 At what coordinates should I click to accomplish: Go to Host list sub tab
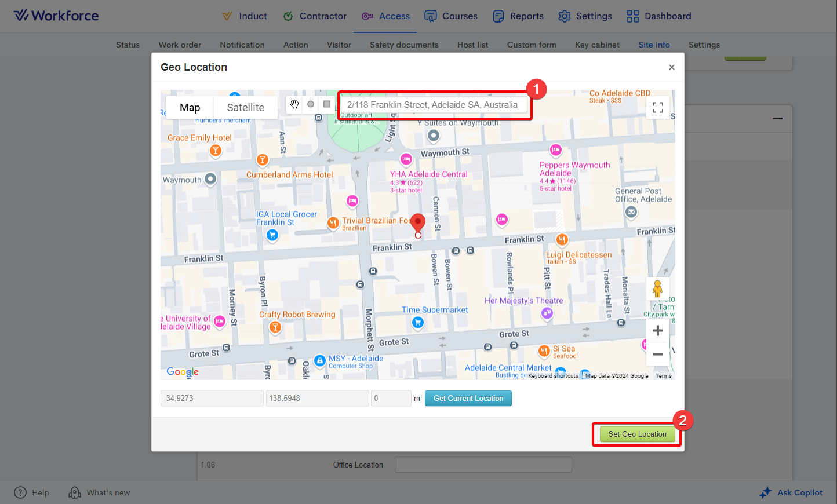coord(472,45)
